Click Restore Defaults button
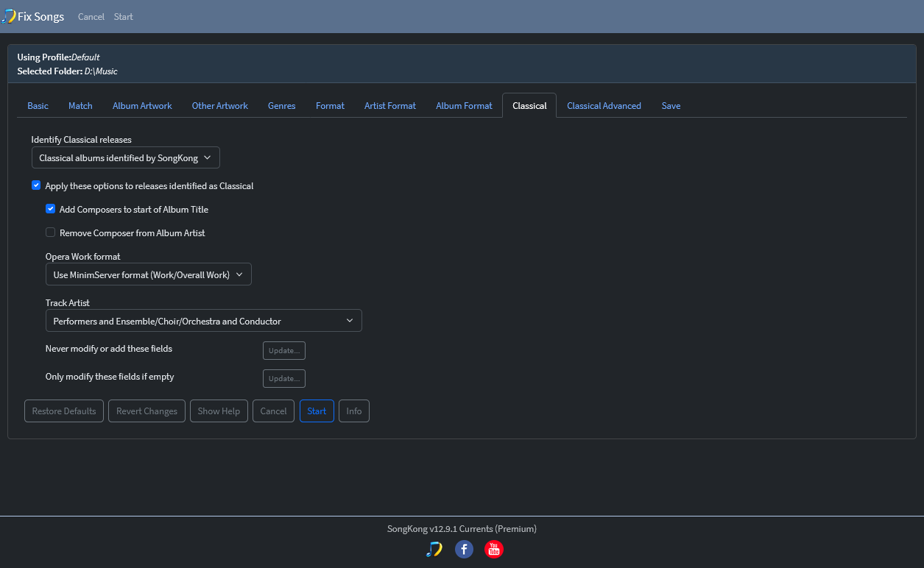Viewport: 924px width, 568px height. point(64,411)
